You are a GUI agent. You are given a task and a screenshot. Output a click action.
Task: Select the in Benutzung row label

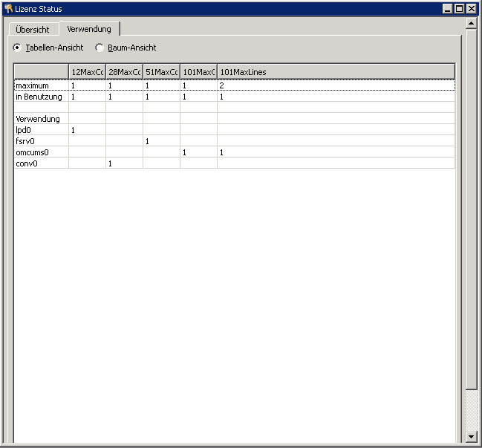click(39, 97)
